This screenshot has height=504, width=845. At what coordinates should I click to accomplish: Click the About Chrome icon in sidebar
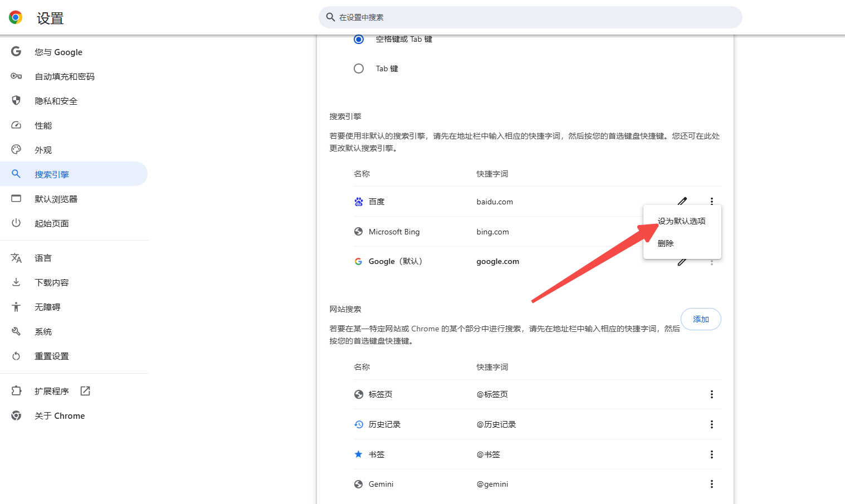pyautogui.click(x=16, y=415)
